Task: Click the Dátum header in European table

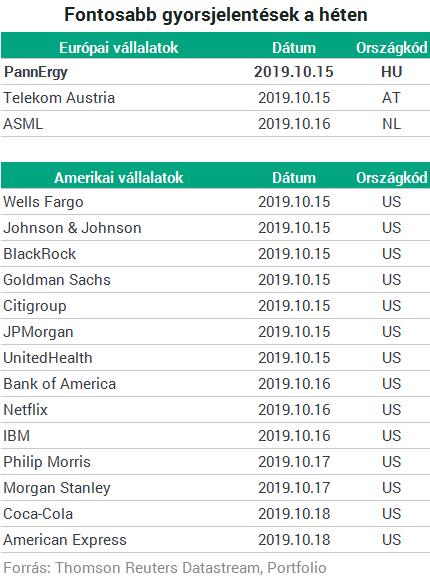Action: click(294, 48)
